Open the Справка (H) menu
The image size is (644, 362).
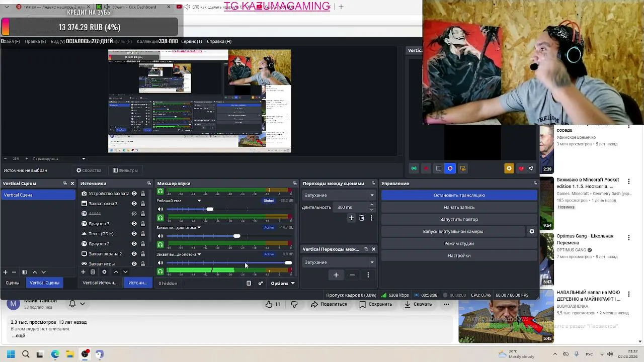[219, 41]
